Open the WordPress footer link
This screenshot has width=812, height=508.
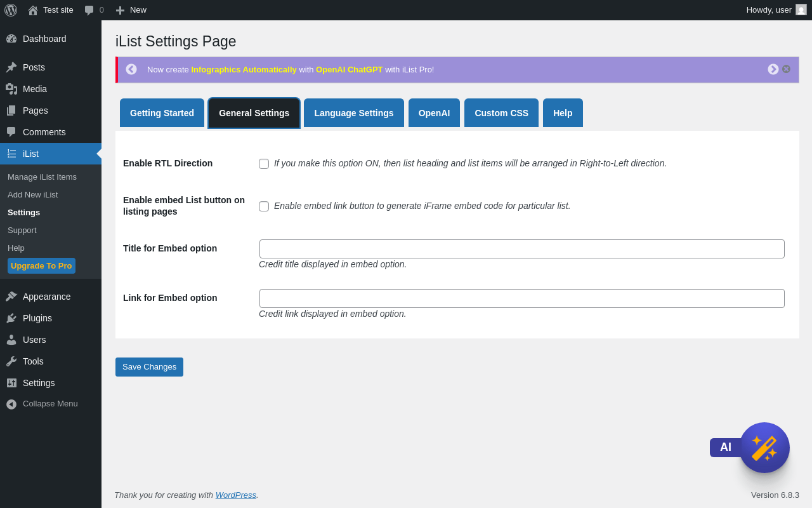235,495
